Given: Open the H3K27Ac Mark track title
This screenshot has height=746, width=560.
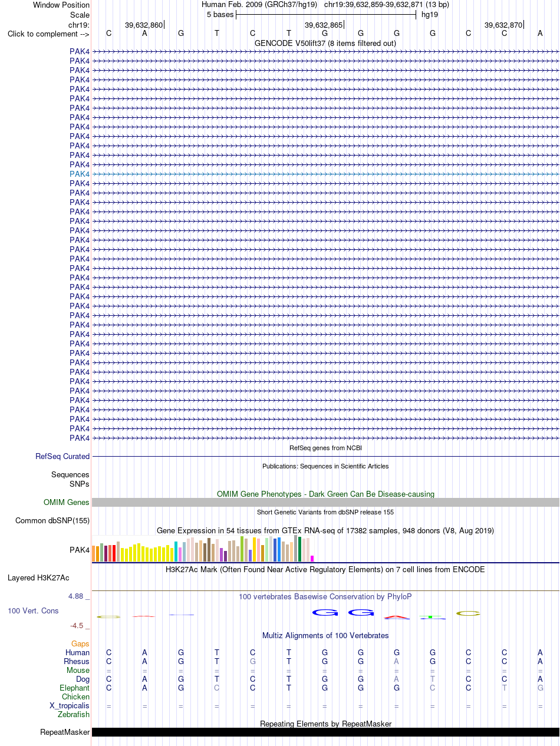Looking at the screenshot, I should coord(325,569).
